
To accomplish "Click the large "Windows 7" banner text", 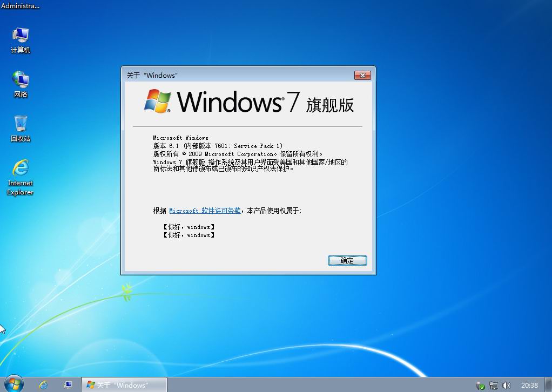I will tap(238, 102).
